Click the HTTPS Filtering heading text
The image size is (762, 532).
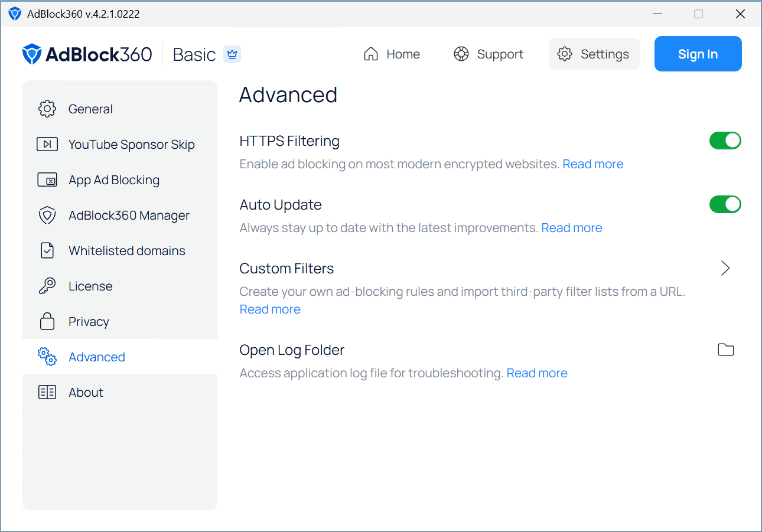[x=289, y=141]
